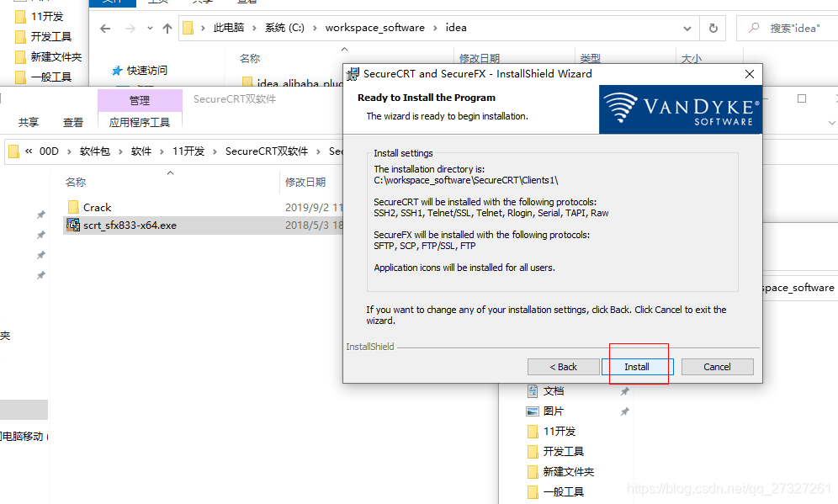Viewport: 838px width, 504px height.
Task: Open the 应用程序工具 ribbon tab
Action: coord(140,122)
